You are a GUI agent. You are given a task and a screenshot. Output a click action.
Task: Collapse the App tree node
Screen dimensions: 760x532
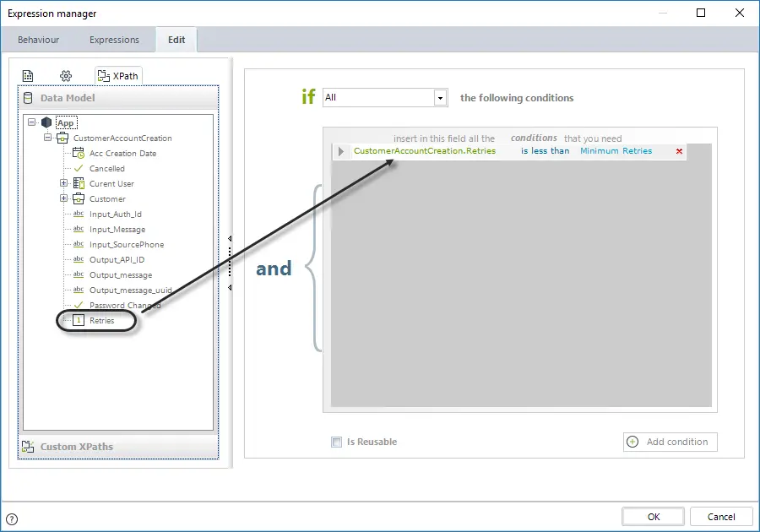(x=31, y=122)
